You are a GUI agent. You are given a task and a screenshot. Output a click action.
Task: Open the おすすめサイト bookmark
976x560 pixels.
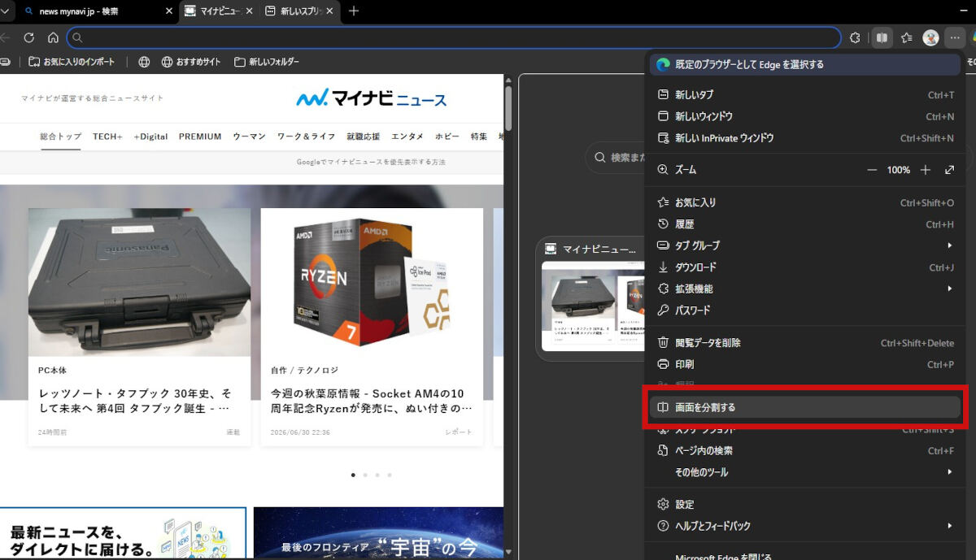coord(191,62)
